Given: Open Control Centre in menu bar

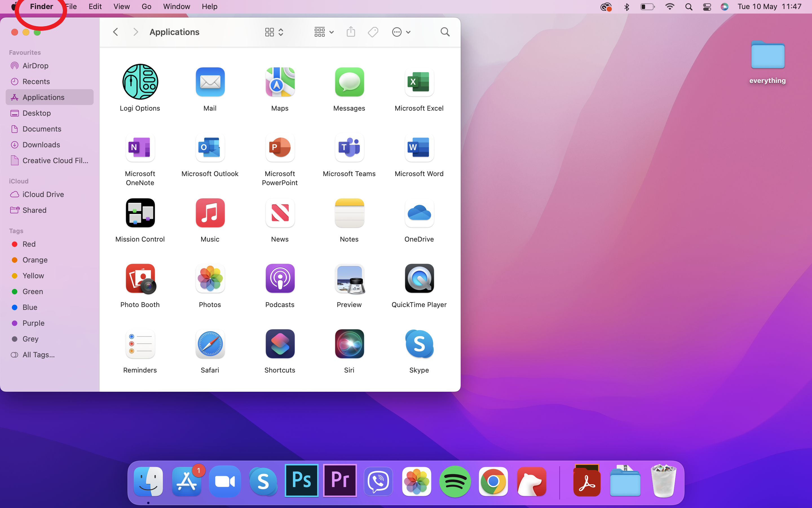Looking at the screenshot, I should pos(707,7).
